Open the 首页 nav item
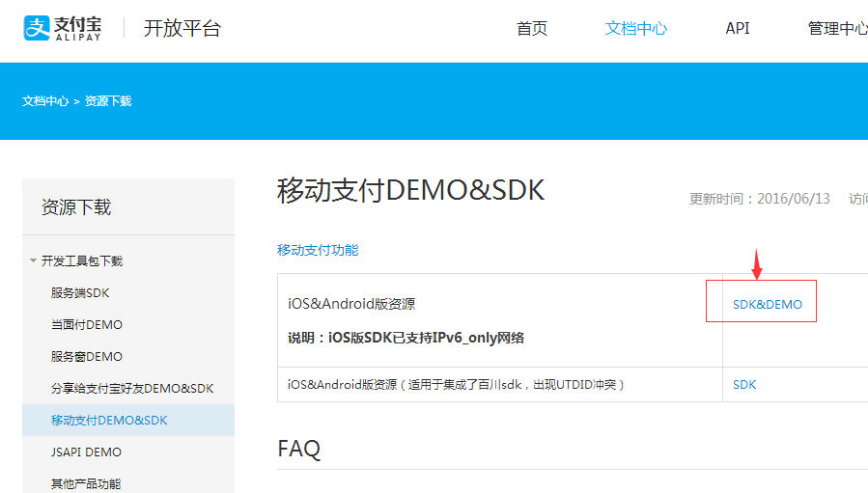868x493 pixels. [x=532, y=28]
